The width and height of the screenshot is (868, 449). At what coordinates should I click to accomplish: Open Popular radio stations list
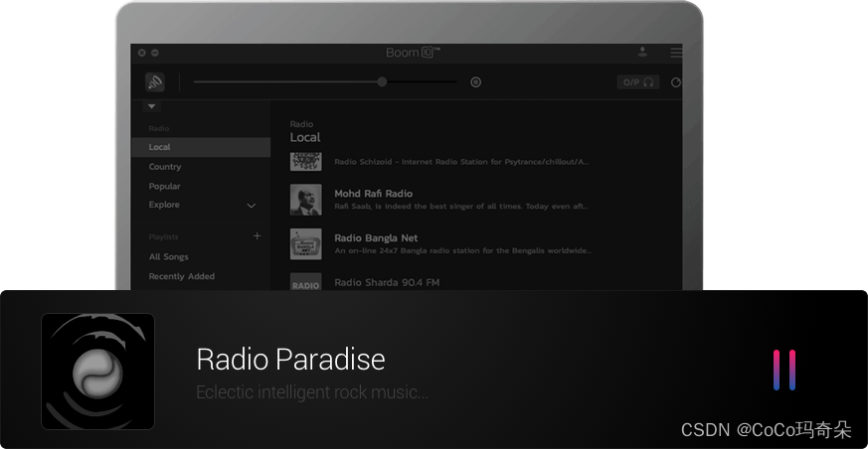click(x=165, y=186)
